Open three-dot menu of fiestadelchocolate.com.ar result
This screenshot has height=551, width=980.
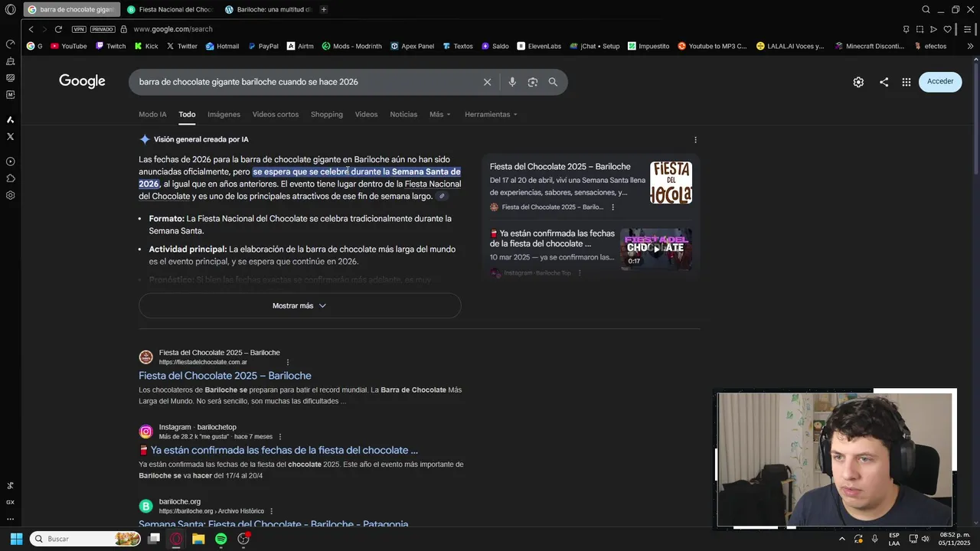click(288, 362)
